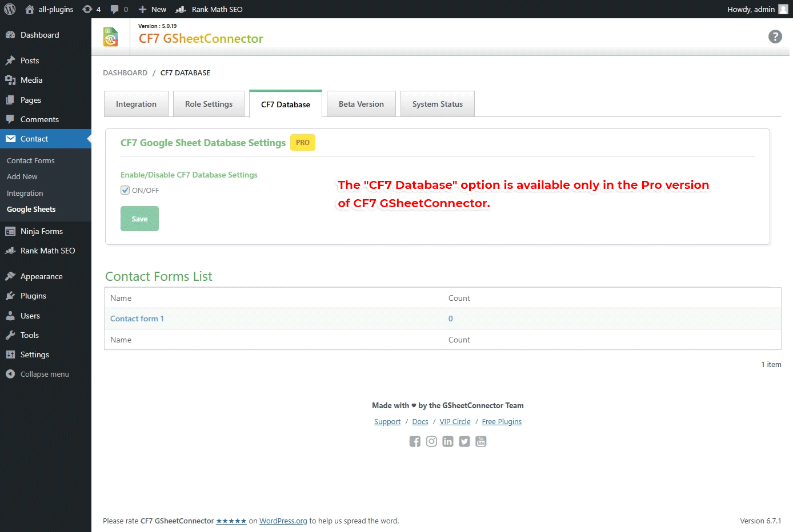Image resolution: width=793 pixels, height=532 pixels.
Task: Open Pages in sidebar
Action: pos(46,100)
